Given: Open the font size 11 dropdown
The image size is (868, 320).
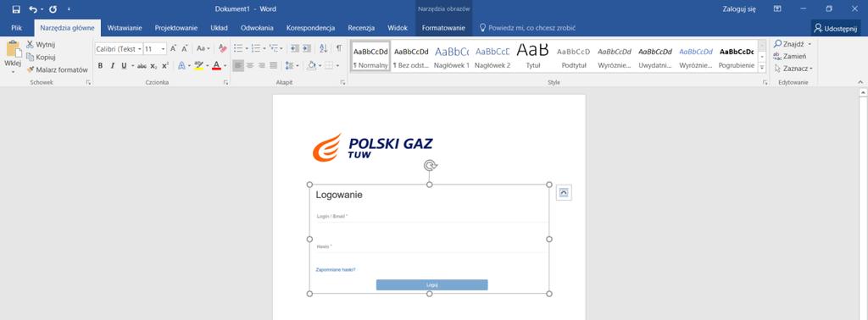Looking at the screenshot, I should [x=164, y=49].
